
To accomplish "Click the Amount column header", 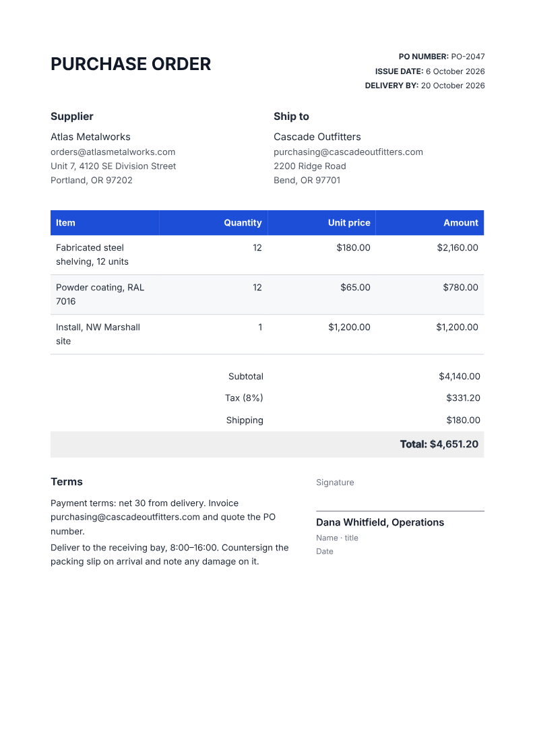I will [x=429, y=223].
